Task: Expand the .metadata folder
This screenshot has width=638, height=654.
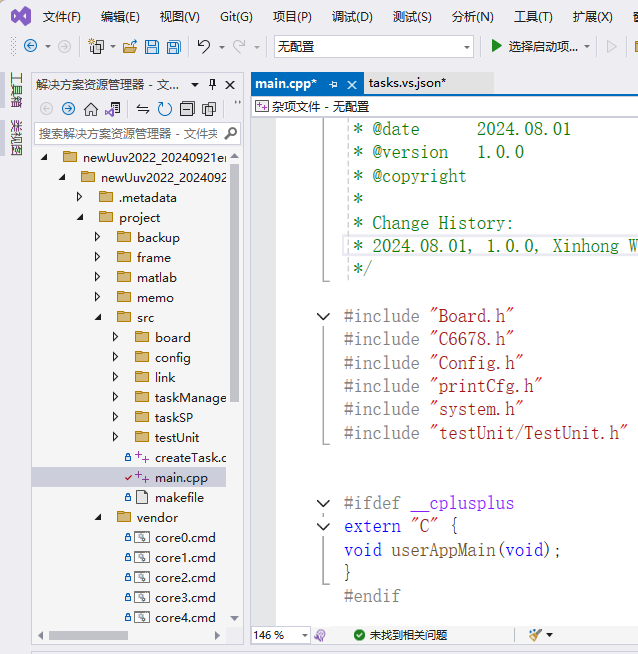Action: pos(79,197)
